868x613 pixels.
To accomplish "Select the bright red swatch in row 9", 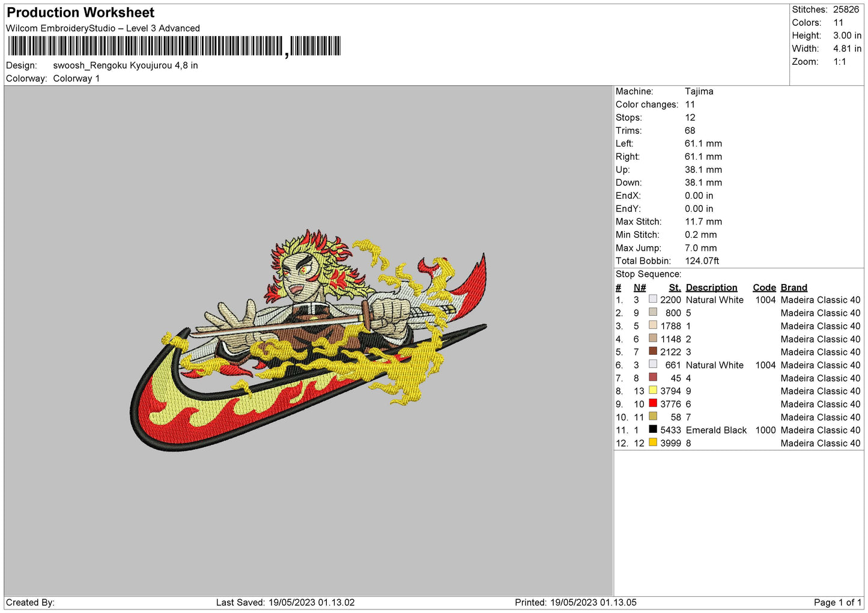I will pyautogui.click(x=652, y=403).
